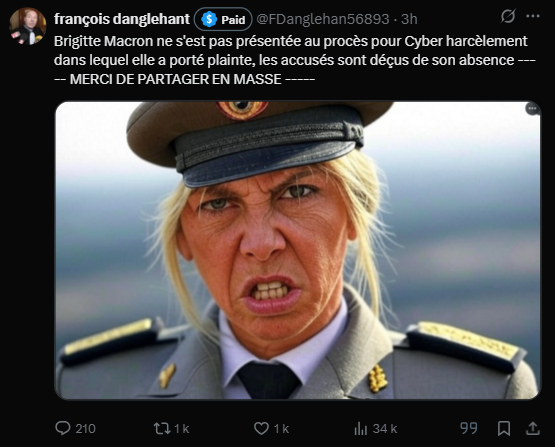Screen dimensions: 555x447
Task: Click the share upload arrow icon
Action: pyautogui.click(x=533, y=428)
